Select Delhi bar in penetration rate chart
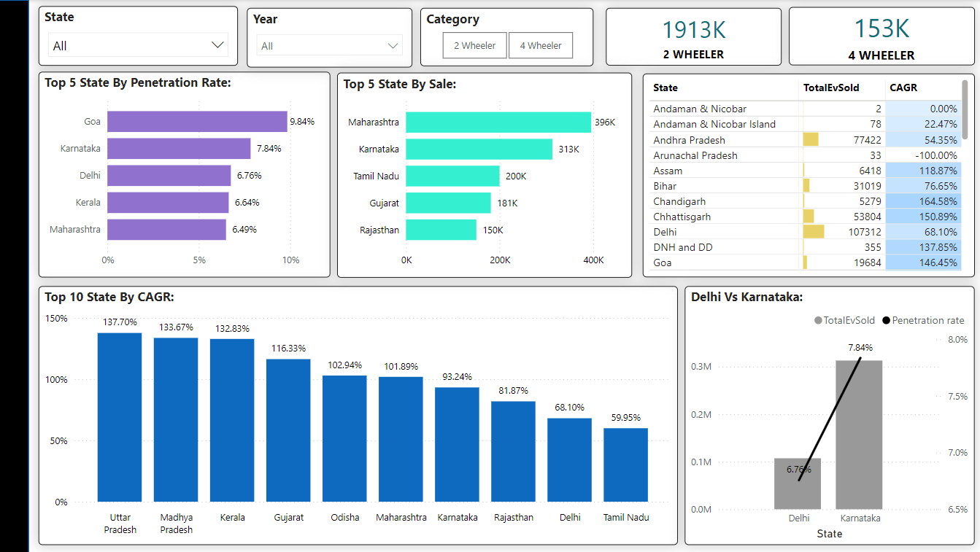Screen dimensions: 980x552 click(169, 176)
